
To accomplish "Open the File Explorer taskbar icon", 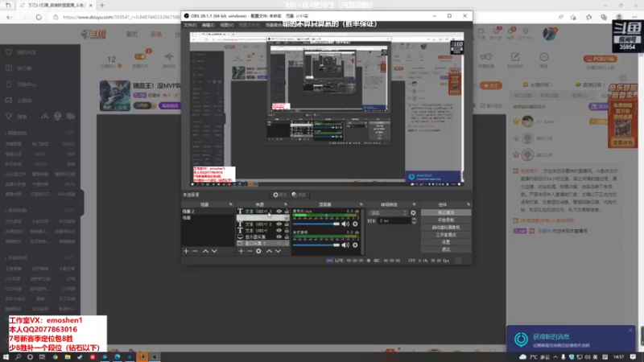I will (68, 357).
